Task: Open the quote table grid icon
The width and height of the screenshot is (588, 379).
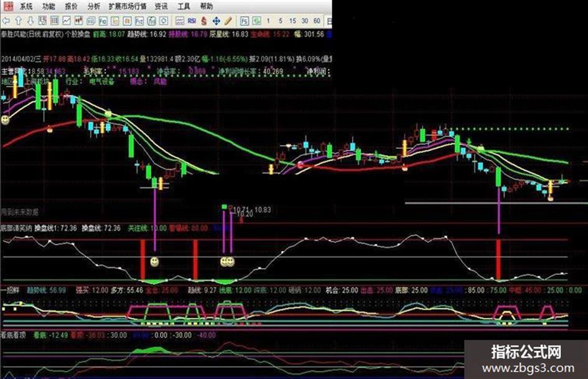Action: pos(55,21)
